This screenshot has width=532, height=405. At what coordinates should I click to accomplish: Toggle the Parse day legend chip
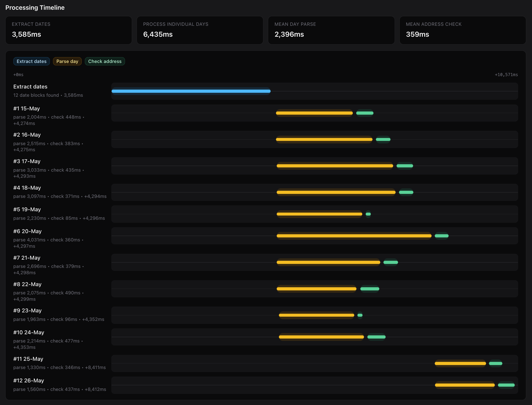tap(67, 61)
